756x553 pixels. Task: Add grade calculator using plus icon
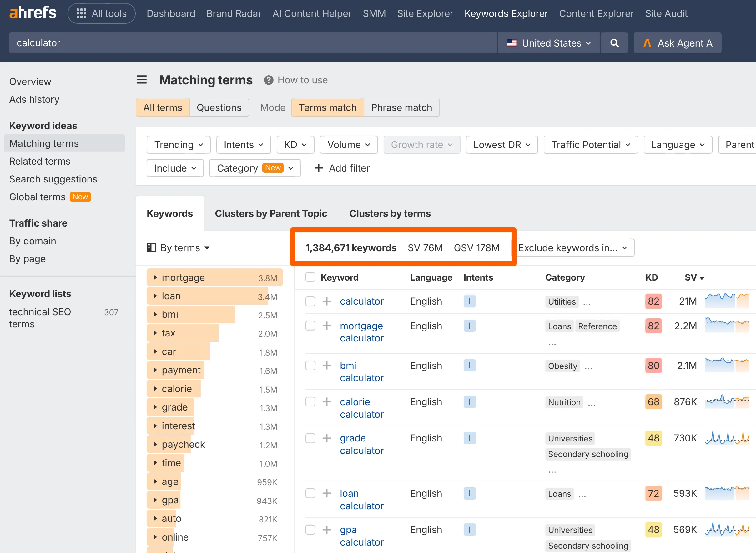click(x=327, y=438)
